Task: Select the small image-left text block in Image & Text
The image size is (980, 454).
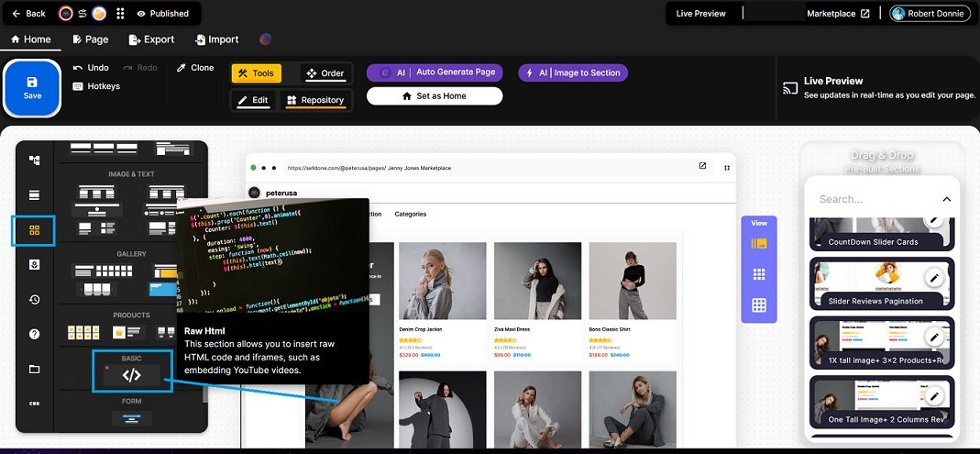Action: click(98, 227)
